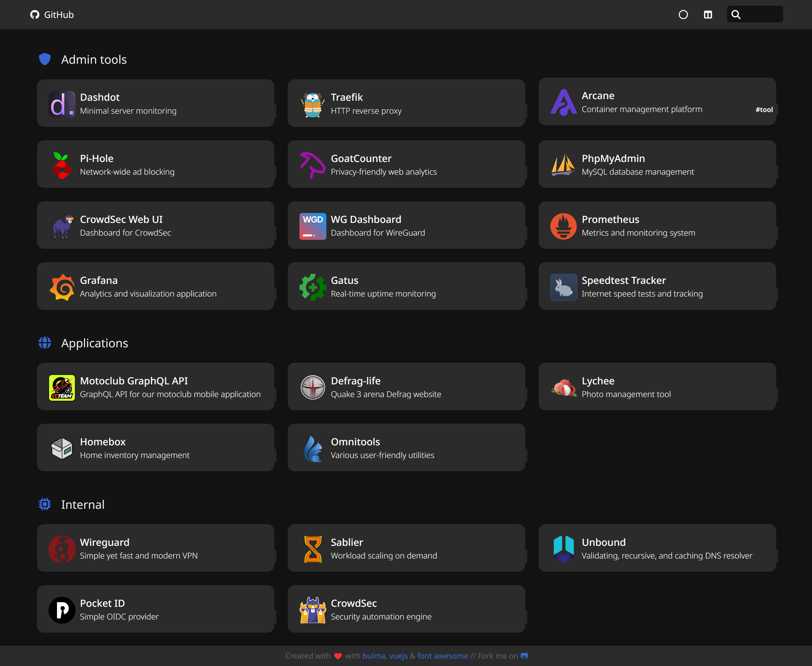The height and width of the screenshot is (666, 812).
Task: Click 'Home inventory management' text
Action: pos(135,455)
